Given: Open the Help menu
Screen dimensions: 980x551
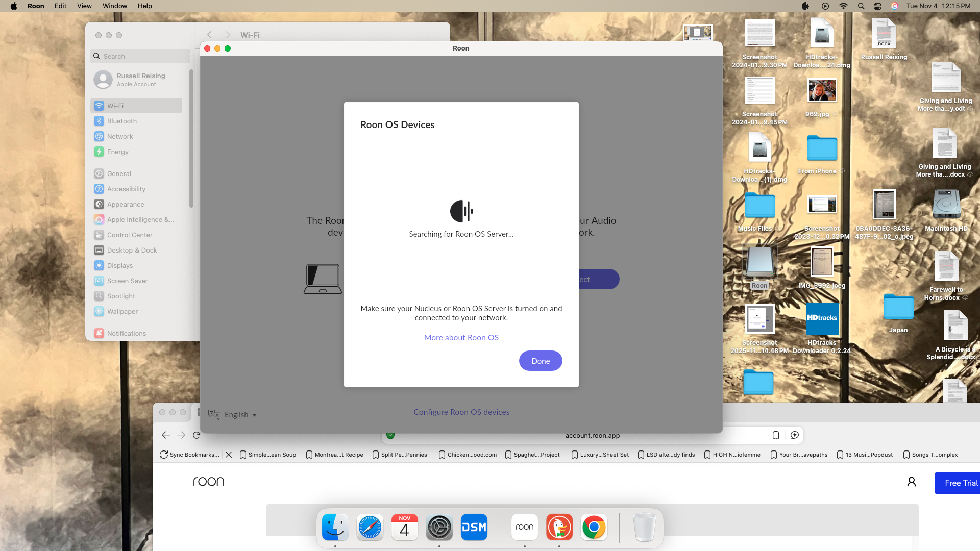Looking at the screenshot, I should pyautogui.click(x=144, y=6).
